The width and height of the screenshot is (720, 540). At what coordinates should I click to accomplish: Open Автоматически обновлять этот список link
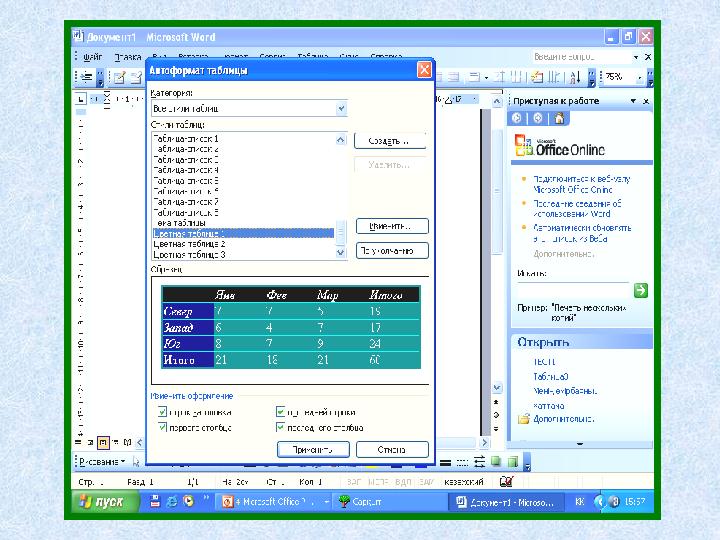coord(582,233)
